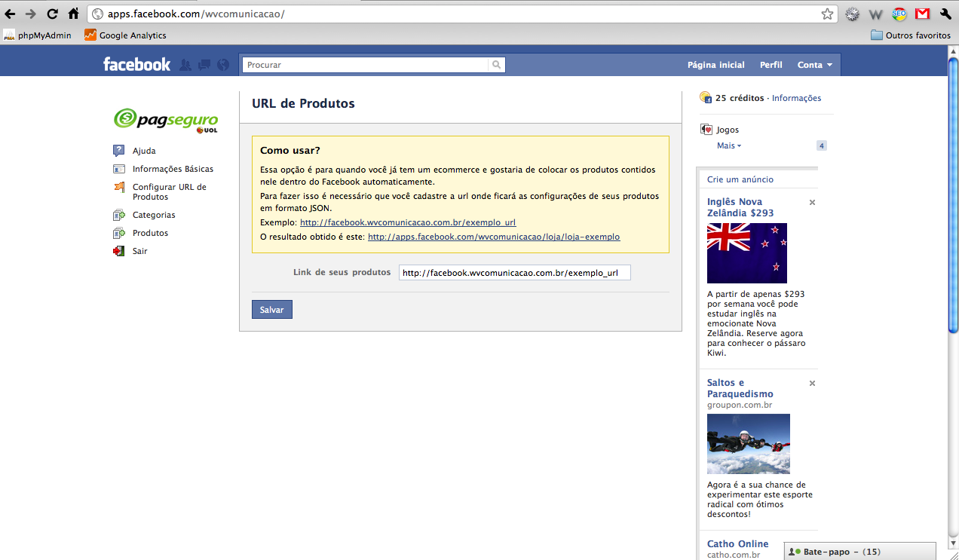Open the Catho Online ad title
The height and width of the screenshot is (560, 959).
738,543
